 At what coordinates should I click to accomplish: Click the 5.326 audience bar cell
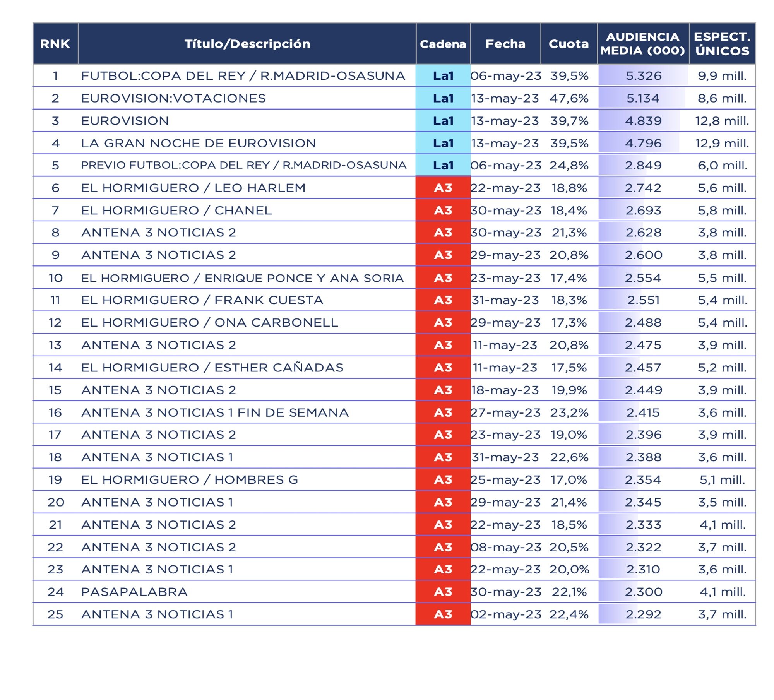coord(643,76)
